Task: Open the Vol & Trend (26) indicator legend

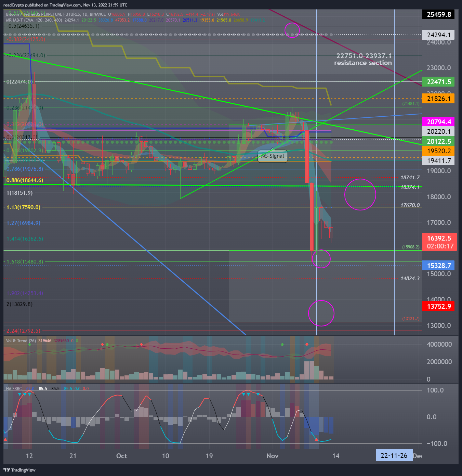Action: [x=21, y=341]
